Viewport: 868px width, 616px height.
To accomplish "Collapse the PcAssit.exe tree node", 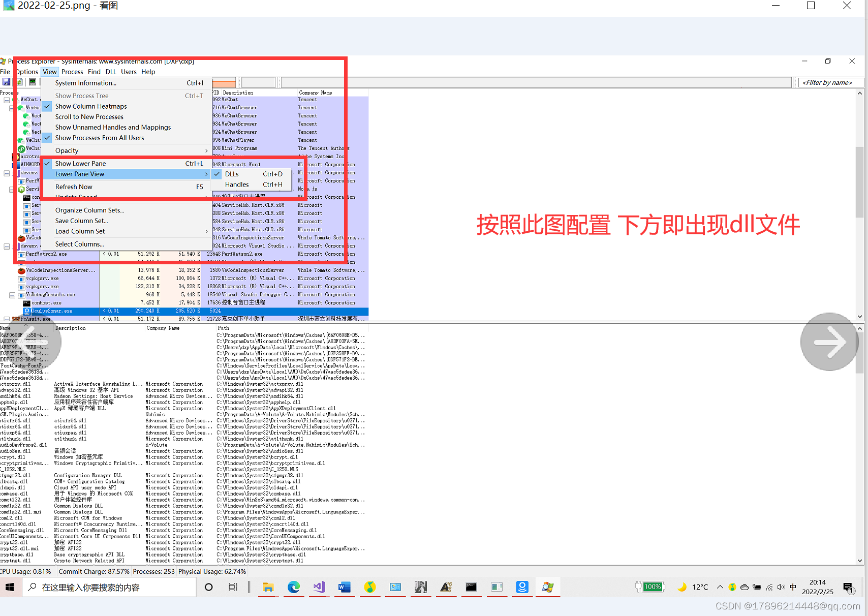I will [7, 319].
